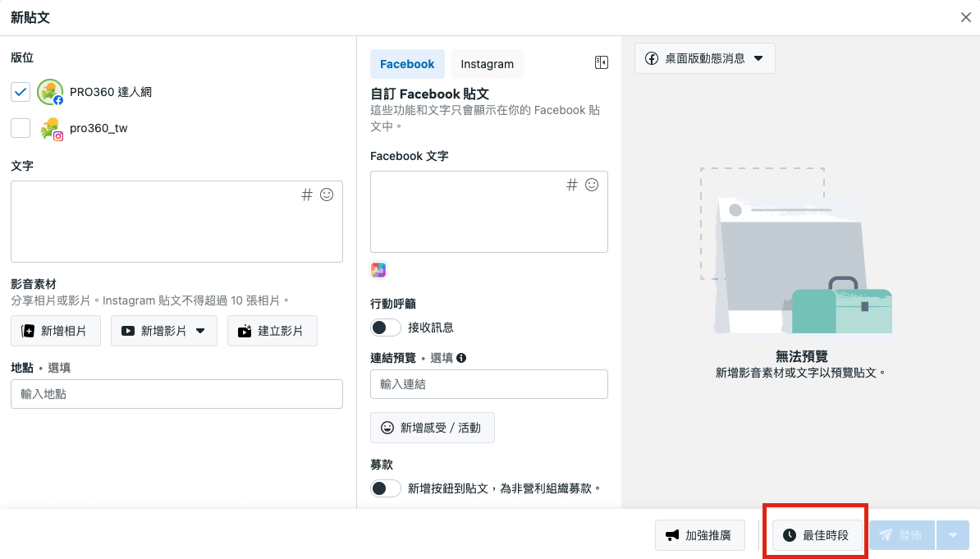Turn on the 募款 fundraiser toggle
980x559 pixels.
tap(385, 488)
